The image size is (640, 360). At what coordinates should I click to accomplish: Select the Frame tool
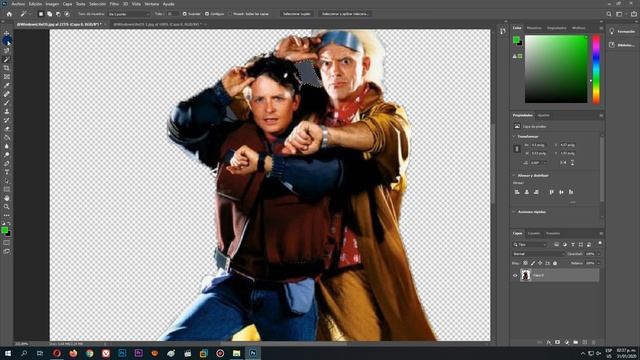pyautogui.click(x=7, y=77)
